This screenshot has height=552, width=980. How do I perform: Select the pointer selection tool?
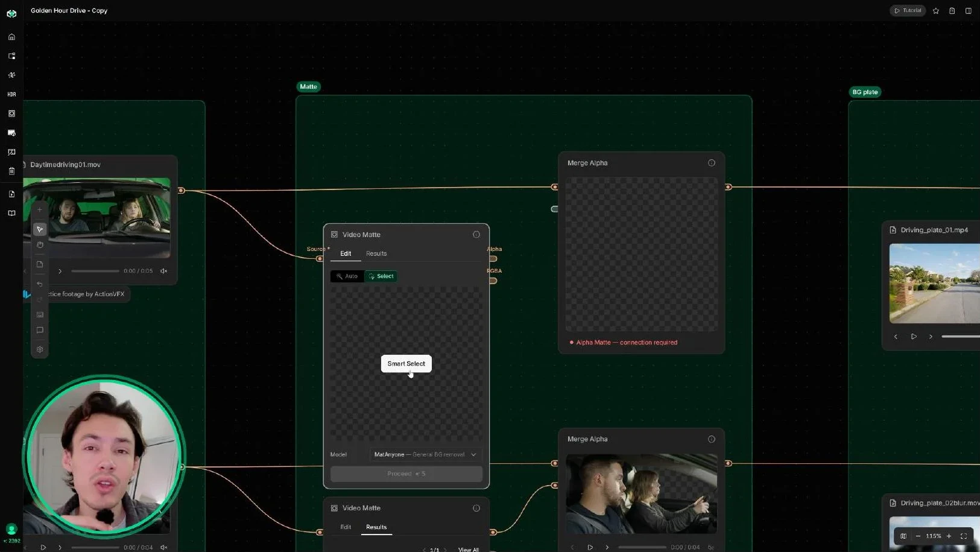(40, 229)
